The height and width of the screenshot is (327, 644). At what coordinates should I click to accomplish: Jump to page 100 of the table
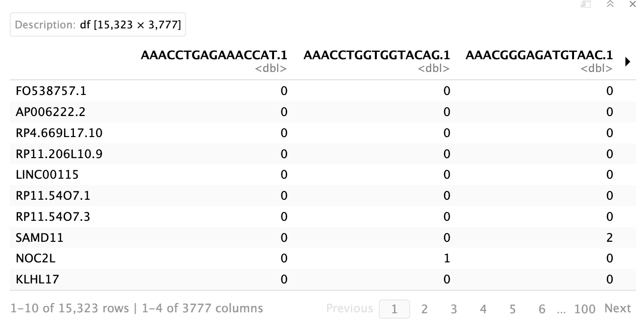click(x=584, y=308)
